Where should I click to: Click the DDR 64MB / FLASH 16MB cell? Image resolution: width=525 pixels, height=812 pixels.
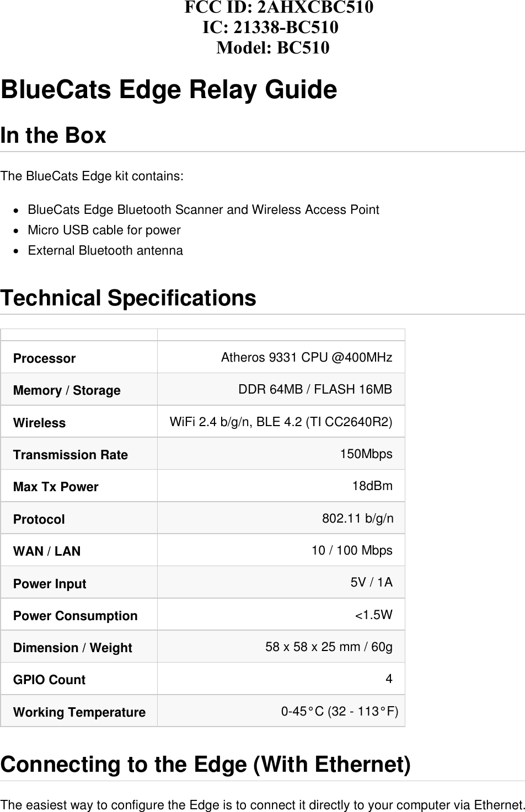click(x=315, y=390)
